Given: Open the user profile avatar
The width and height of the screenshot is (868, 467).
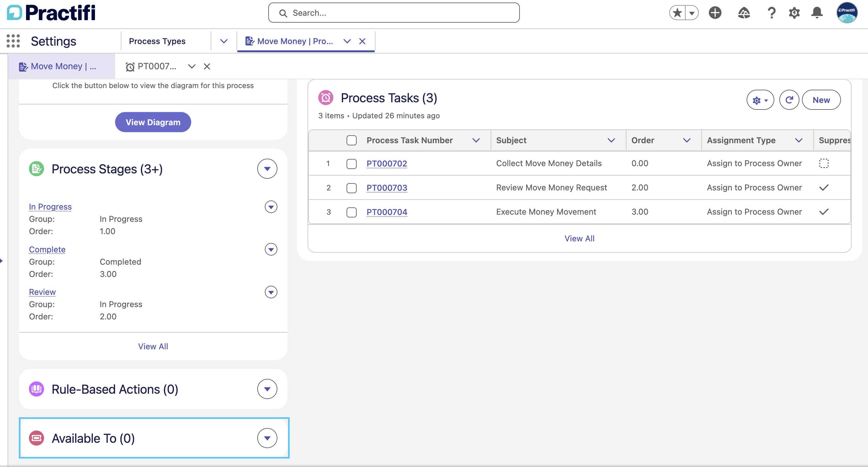Looking at the screenshot, I should coord(847,13).
